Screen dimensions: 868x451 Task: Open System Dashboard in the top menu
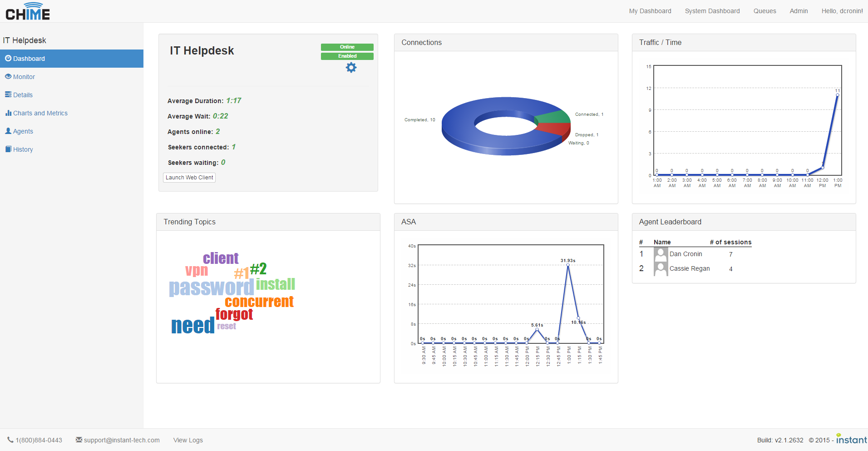coord(712,11)
